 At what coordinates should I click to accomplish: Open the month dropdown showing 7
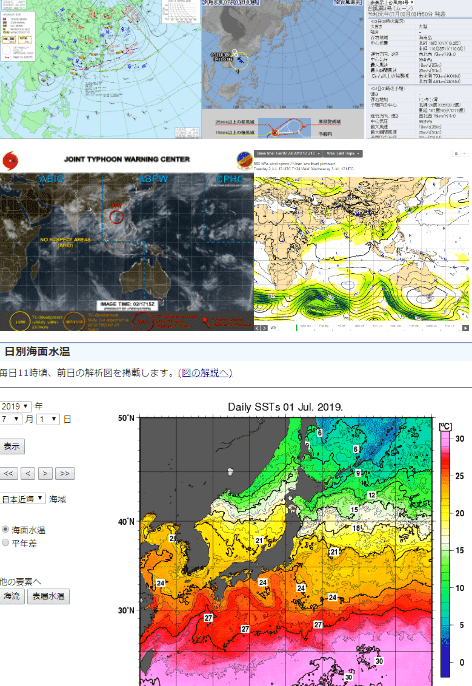coord(11,419)
